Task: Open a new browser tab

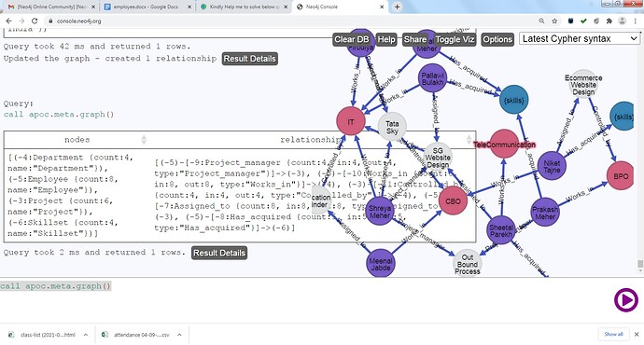Action: click(x=398, y=7)
